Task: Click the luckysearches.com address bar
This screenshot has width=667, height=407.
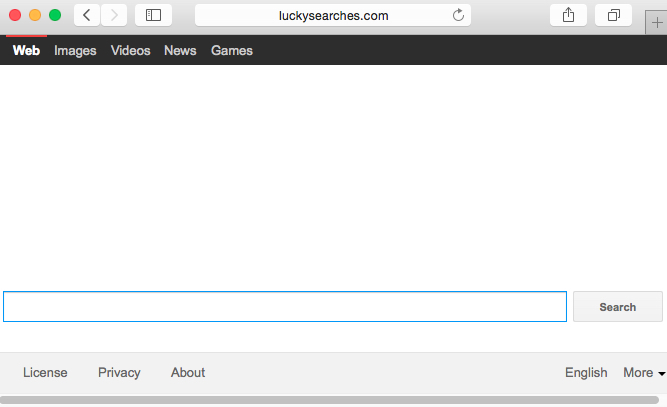Action: pyautogui.click(x=333, y=15)
